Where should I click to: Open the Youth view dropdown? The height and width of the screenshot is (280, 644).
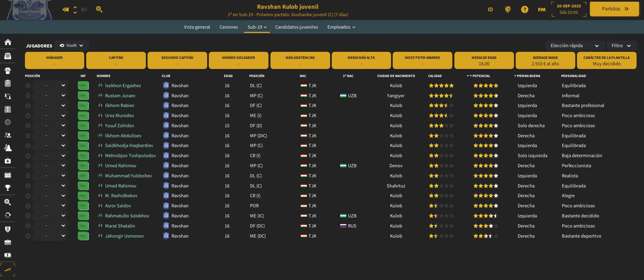click(72, 46)
